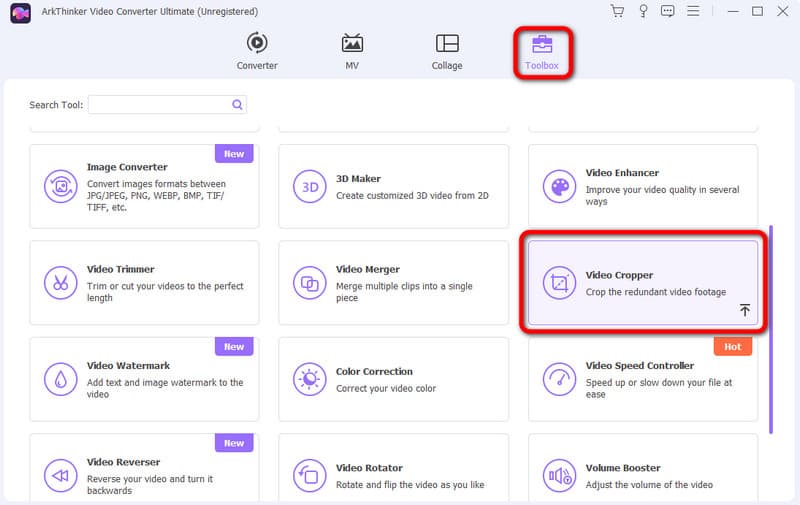
Task: Click the Video Speed Controller title text
Action: pos(640,365)
